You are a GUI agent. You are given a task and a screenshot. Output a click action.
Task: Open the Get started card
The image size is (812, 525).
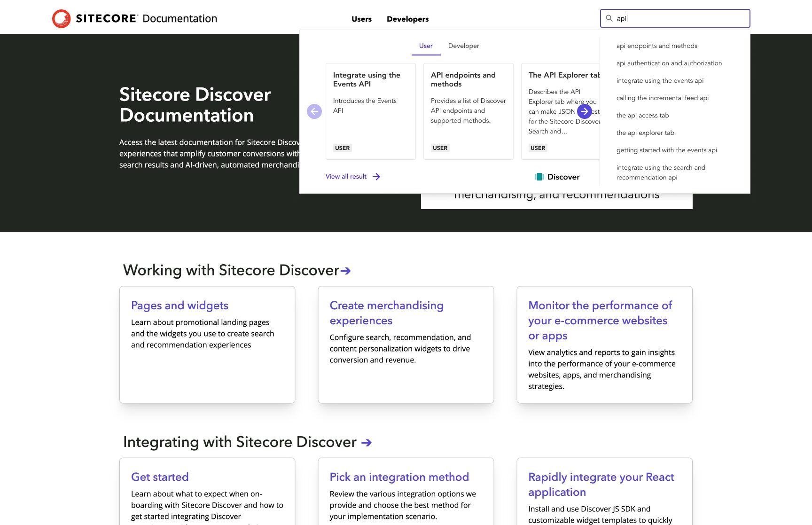click(x=207, y=491)
